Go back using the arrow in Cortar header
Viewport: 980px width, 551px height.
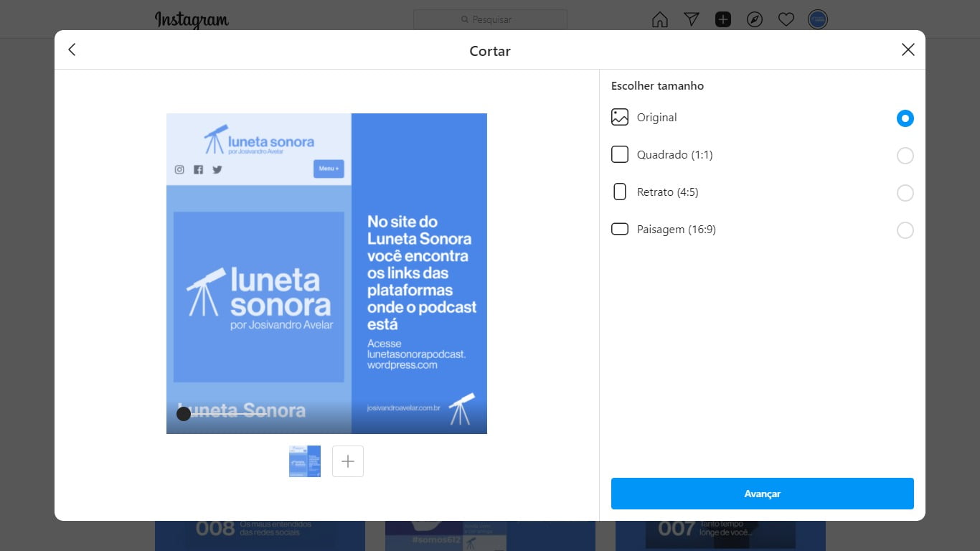72,50
